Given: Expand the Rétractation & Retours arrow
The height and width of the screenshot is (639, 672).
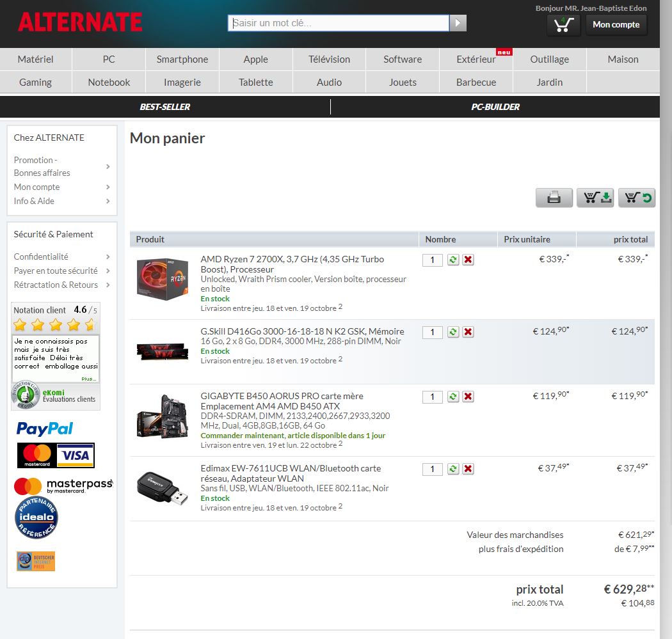Looking at the screenshot, I should tap(108, 285).
